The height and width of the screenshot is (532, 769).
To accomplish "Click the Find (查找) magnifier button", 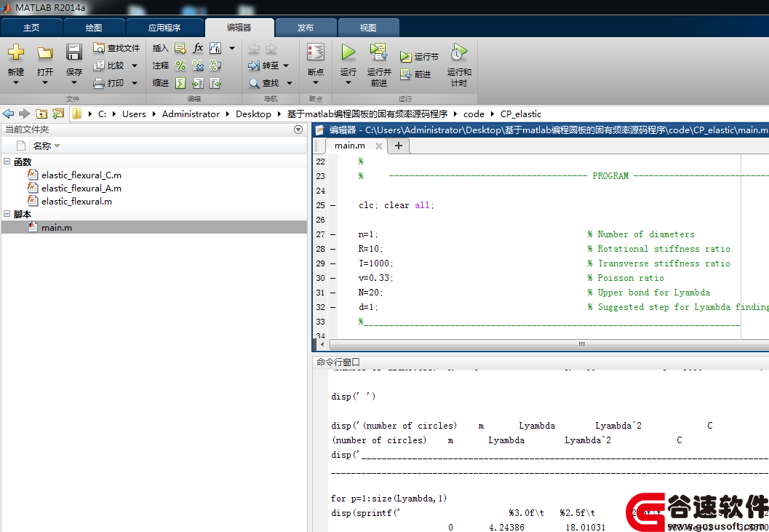I will pyautogui.click(x=264, y=83).
